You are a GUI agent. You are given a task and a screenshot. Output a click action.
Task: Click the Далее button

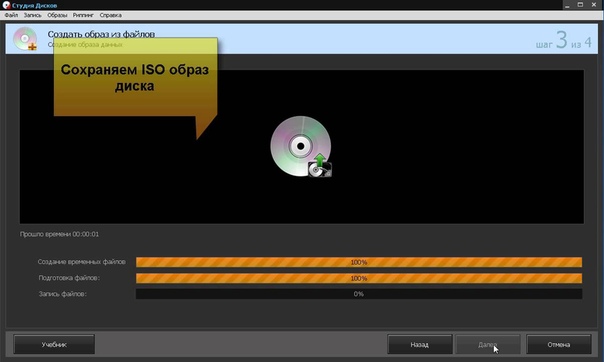[488, 344]
